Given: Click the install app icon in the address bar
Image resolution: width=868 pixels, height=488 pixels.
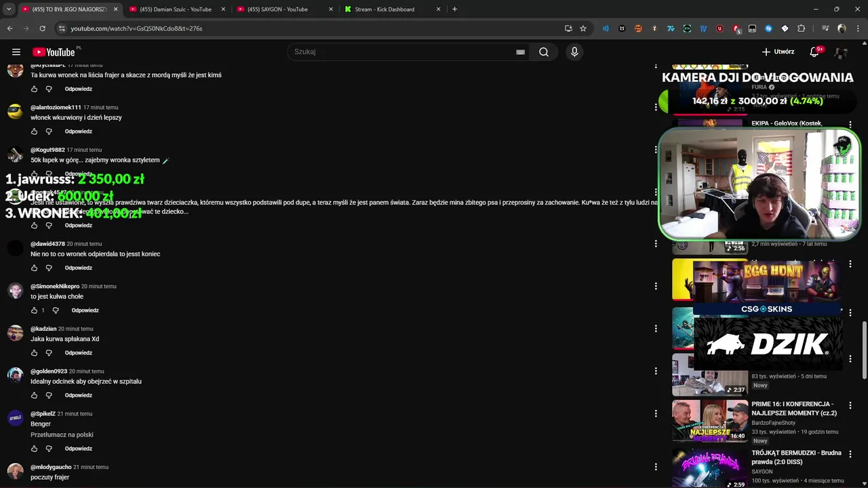Looking at the screenshot, I should tap(568, 28).
